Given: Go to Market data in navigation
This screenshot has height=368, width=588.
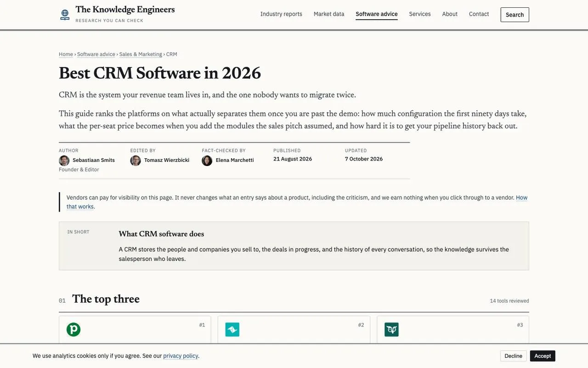Looking at the screenshot, I should point(329,14).
